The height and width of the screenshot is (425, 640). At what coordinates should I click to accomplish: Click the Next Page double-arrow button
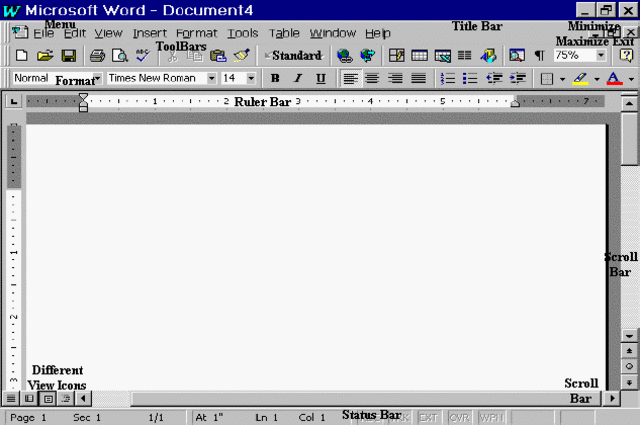(x=629, y=382)
